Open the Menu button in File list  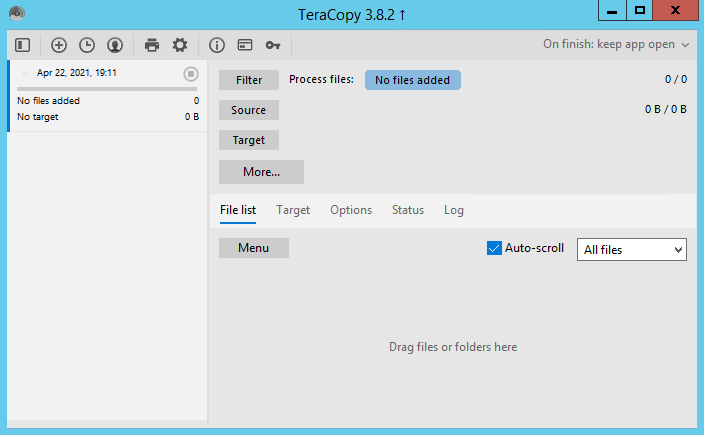click(254, 248)
